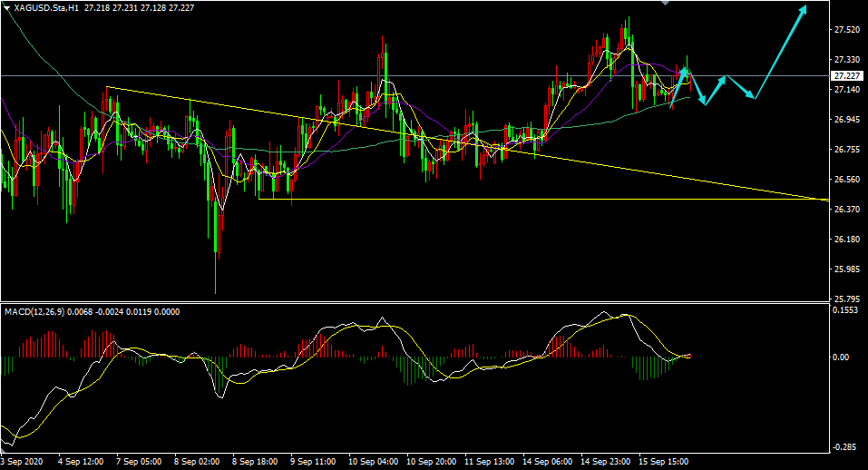Click the current price label 27.227
Image resolution: width=868 pixels, height=470 pixels.
point(847,76)
